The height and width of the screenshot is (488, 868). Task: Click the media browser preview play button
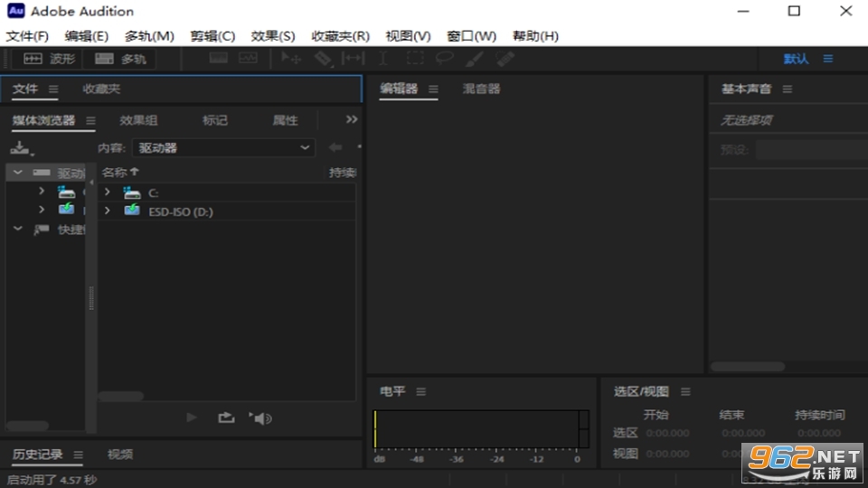(192, 418)
